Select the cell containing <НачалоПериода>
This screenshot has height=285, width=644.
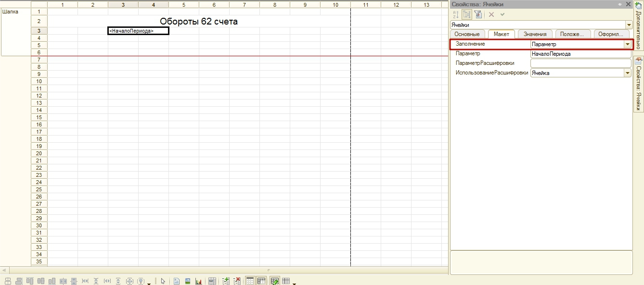click(x=138, y=31)
